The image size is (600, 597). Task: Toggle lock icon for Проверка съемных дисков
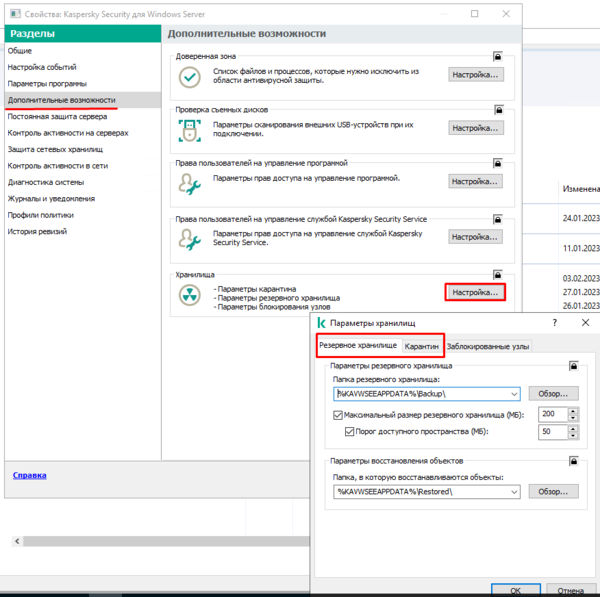tap(499, 110)
